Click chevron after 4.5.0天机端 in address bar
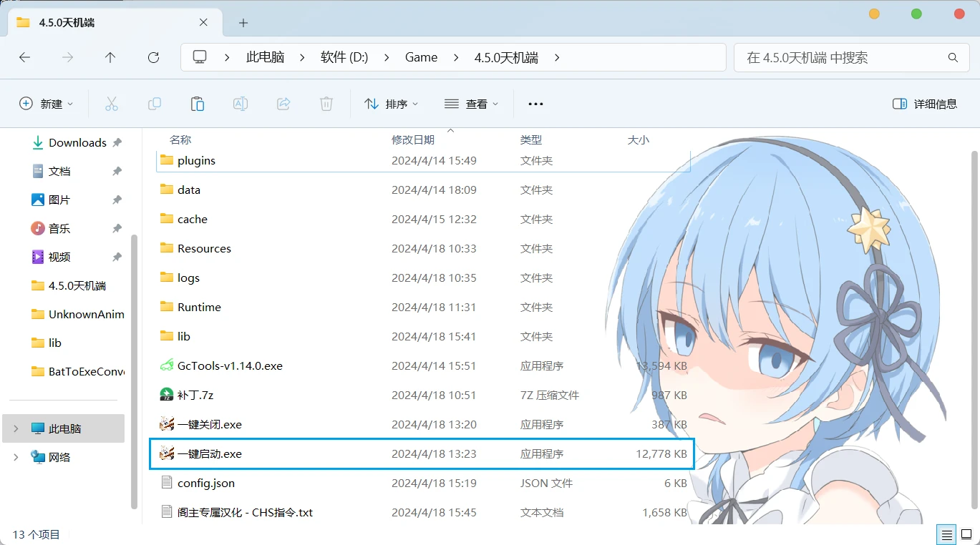The height and width of the screenshot is (545, 980). (x=557, y=57)
